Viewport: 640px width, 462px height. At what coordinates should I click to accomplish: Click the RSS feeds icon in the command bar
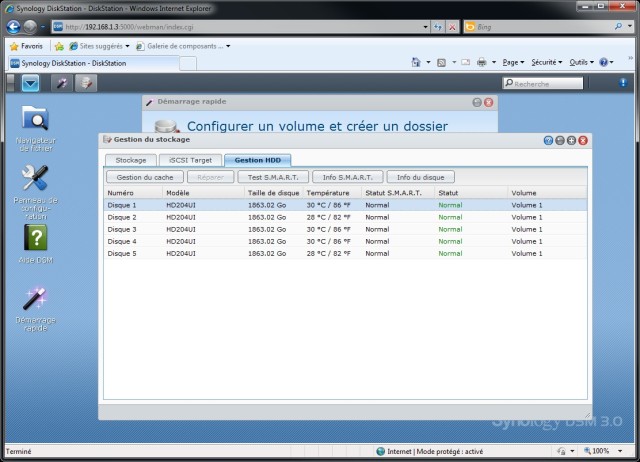point(441,62)
